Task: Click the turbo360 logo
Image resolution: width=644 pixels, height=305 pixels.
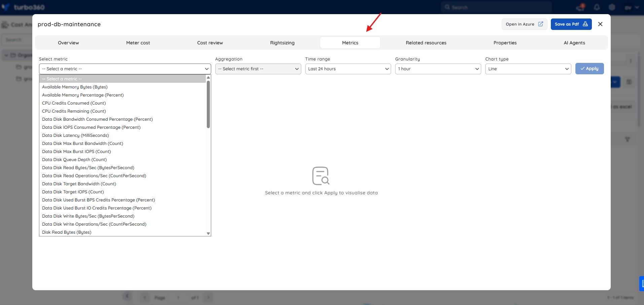Action: [23, 7]
